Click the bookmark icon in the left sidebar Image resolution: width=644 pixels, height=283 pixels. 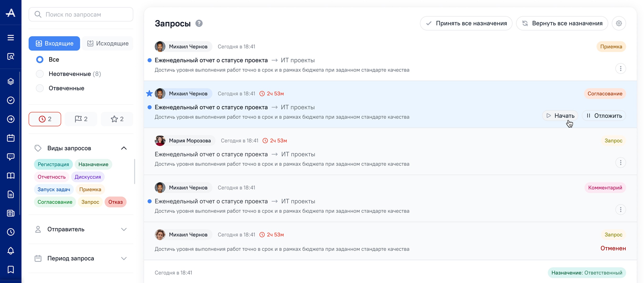(10, 269)
